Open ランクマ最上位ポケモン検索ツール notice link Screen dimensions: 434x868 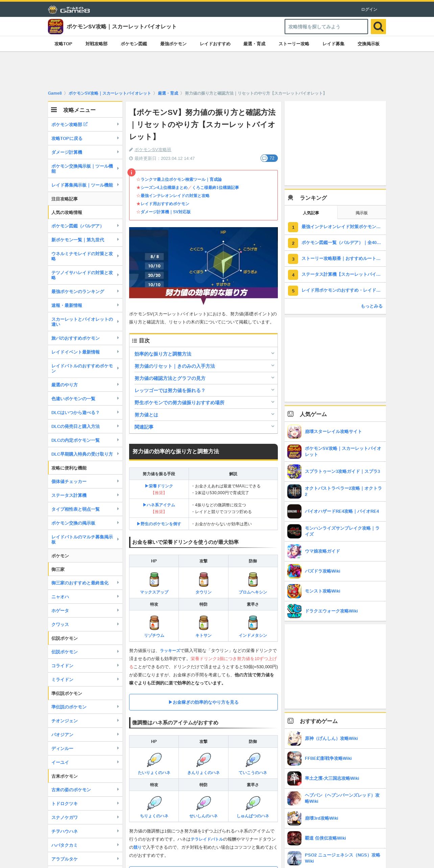181,179
